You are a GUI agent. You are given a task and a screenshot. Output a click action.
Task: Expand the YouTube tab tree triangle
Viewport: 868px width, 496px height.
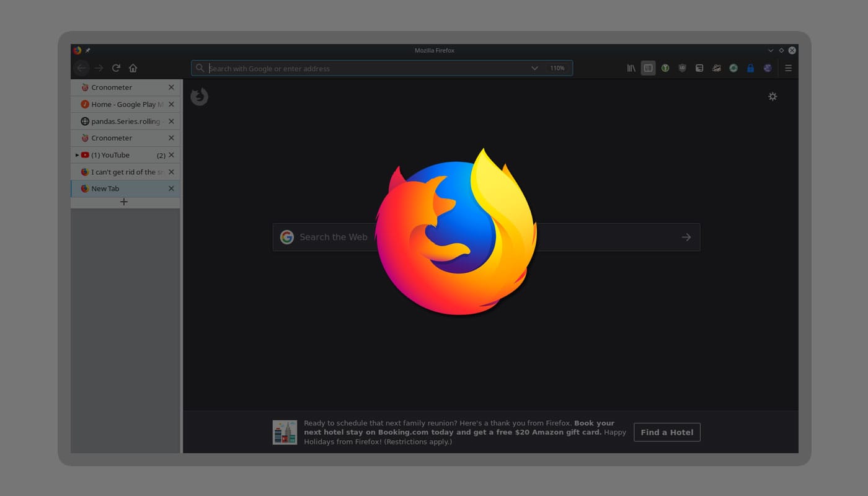(x=77, y=155)
